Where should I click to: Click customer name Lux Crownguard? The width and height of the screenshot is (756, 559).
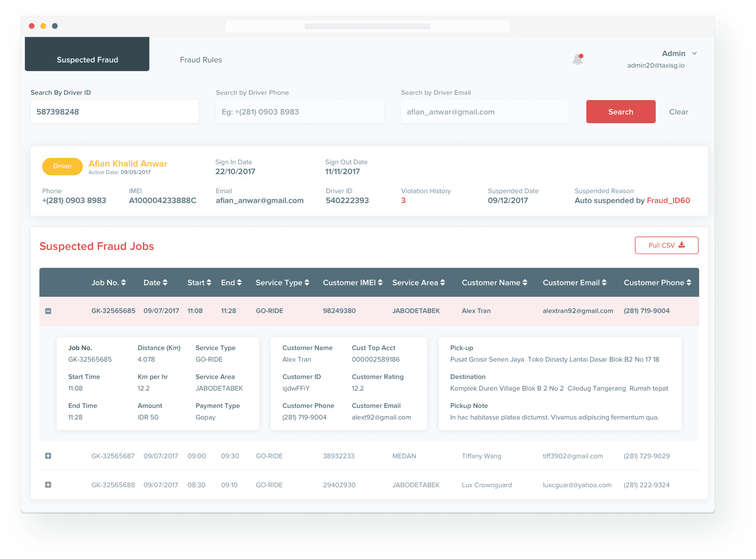487,485
